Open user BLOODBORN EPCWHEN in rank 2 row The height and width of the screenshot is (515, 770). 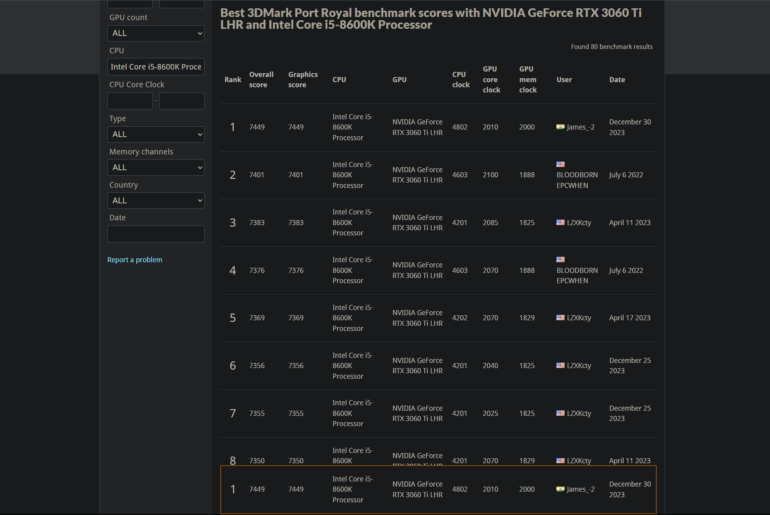577,180
